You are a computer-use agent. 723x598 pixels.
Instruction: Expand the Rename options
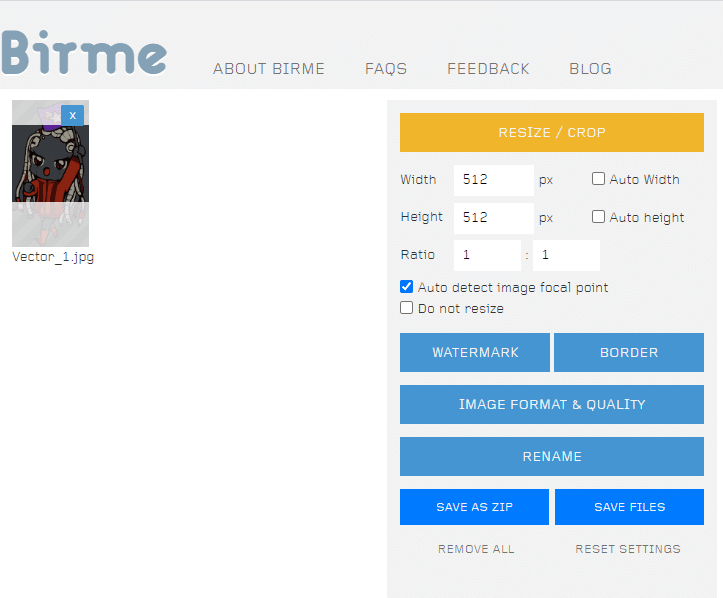coord(552,456)
